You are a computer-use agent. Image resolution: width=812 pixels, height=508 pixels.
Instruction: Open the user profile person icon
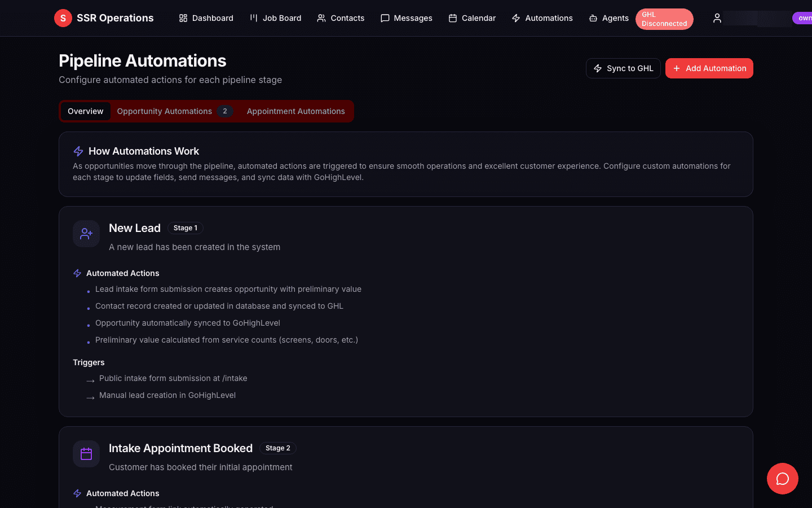(717, 18)
